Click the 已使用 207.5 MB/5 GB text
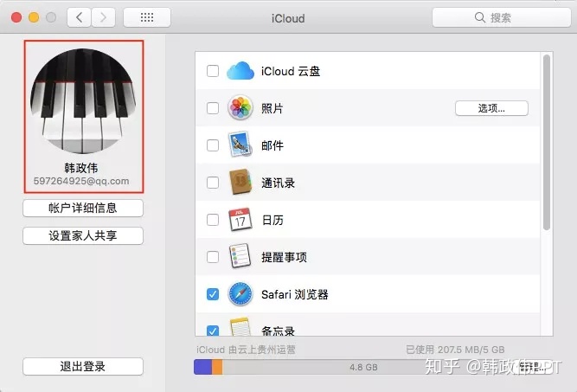The height and width of the screenshot is (392, 577). pos(455,350)
